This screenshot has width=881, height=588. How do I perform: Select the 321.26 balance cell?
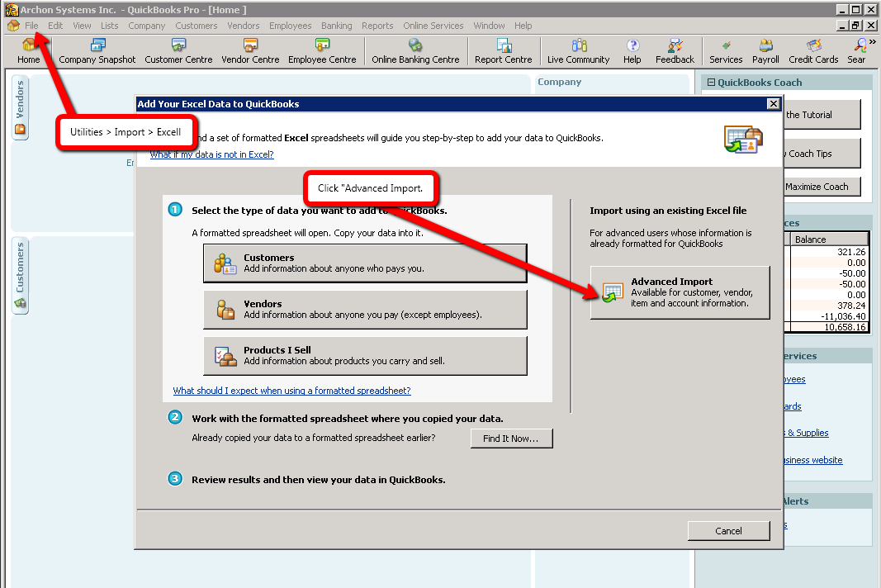tap(829, 252)
